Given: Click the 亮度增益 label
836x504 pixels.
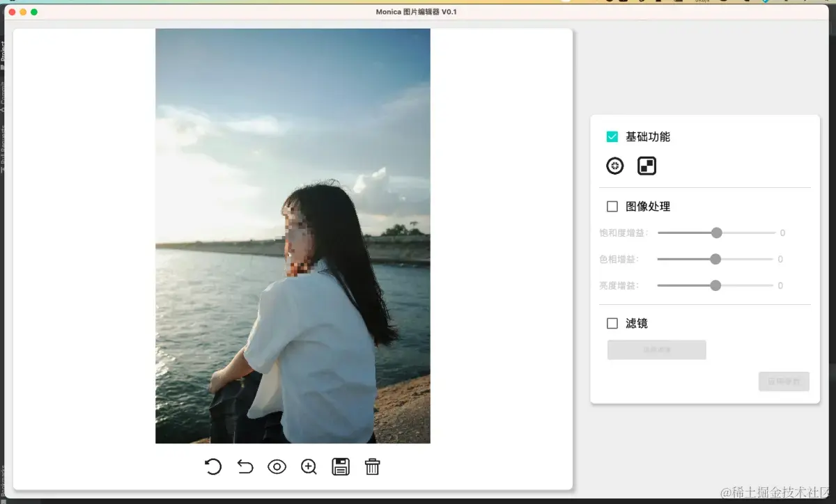Looking at the screenshot, I should tap(619, 285).
